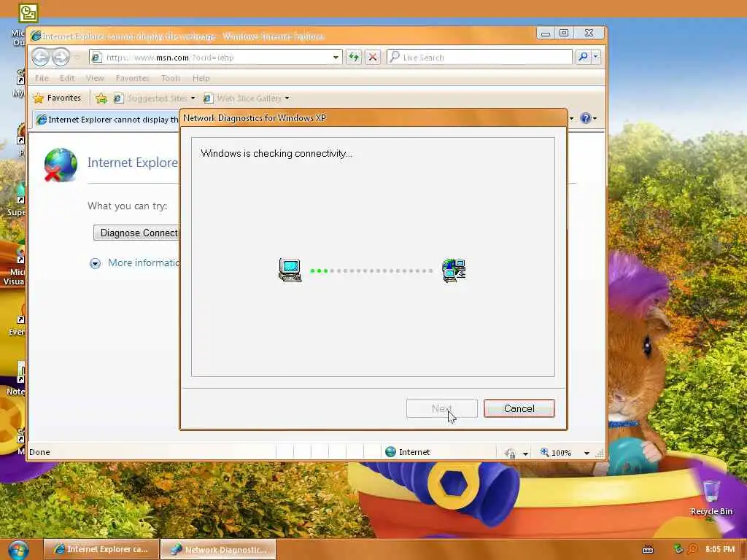The width and height of the screenshot is (747, 560).
Task: Click the Refresh icon beside the address bar
Action: pos(354,57)
